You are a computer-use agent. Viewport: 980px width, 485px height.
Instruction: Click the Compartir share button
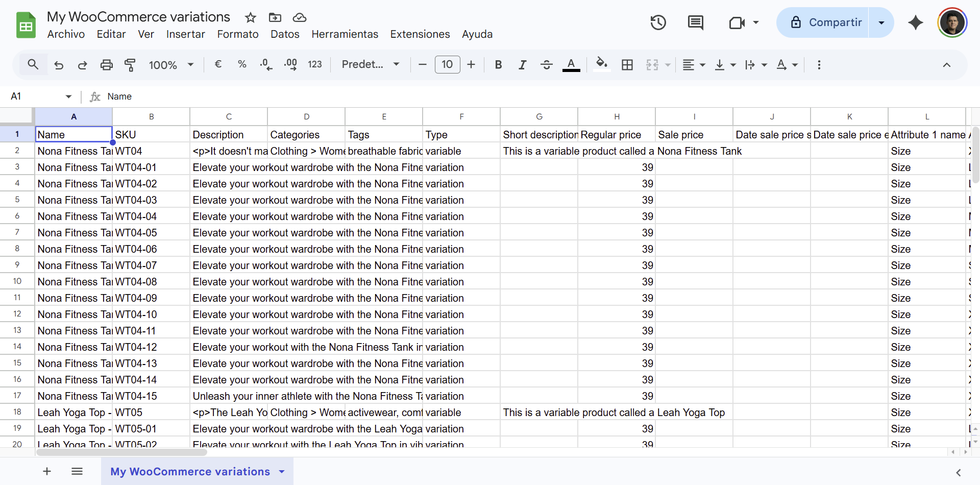tap(826, 22)
